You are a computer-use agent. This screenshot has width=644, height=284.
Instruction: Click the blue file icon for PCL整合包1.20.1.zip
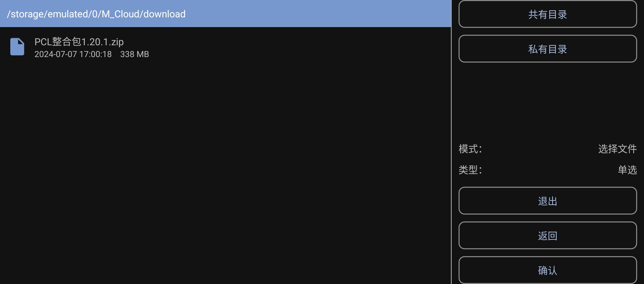coord(17,47)
